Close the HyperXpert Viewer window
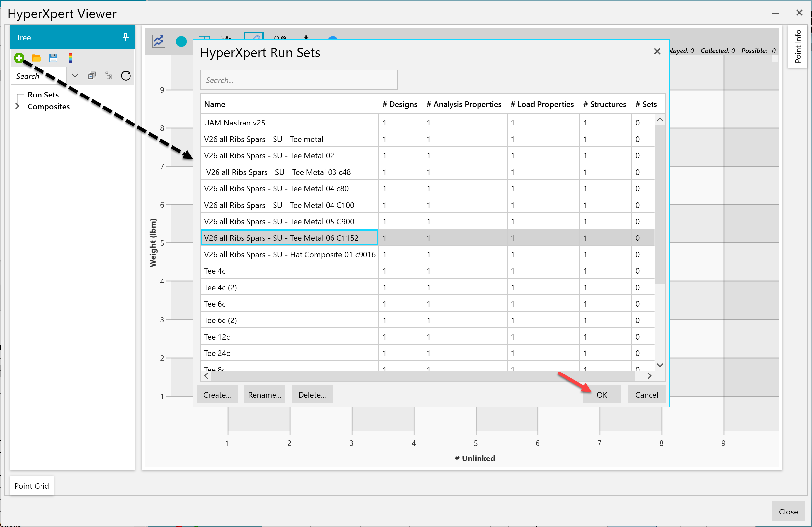 [x=799, y=13]
